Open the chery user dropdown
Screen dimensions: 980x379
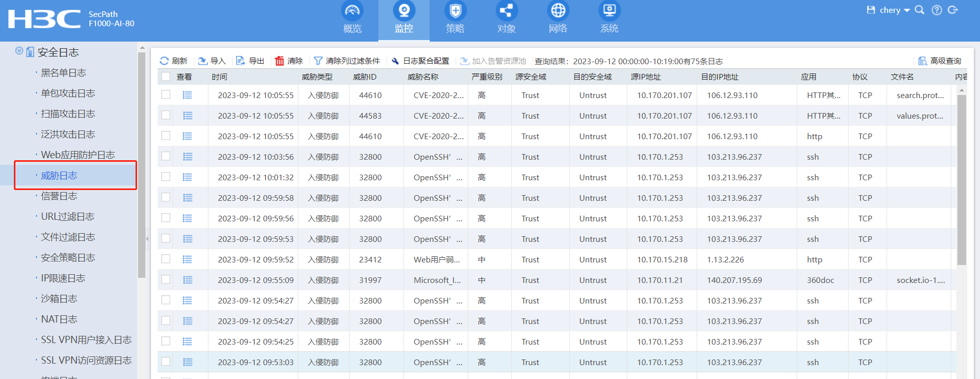(894, 10)
